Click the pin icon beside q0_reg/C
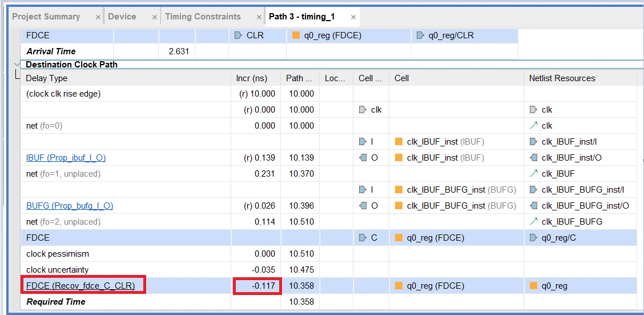 (533, 238)
